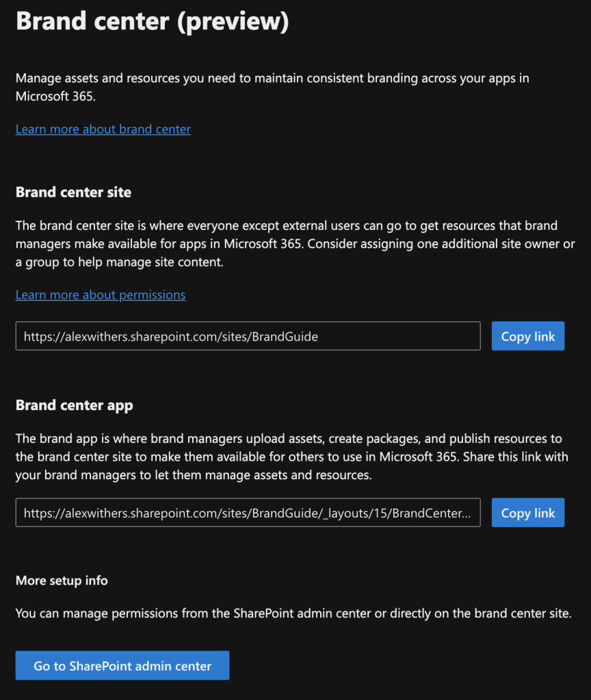Viewport: 591px width, 700px height.
Task: Go to SharePoint admin center
Action: (x=122, y=666)
